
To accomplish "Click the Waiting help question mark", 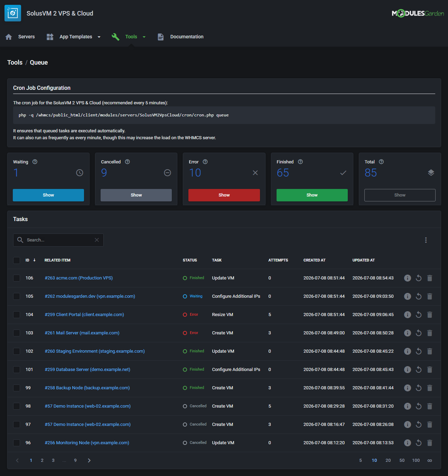I will (35, 162).
